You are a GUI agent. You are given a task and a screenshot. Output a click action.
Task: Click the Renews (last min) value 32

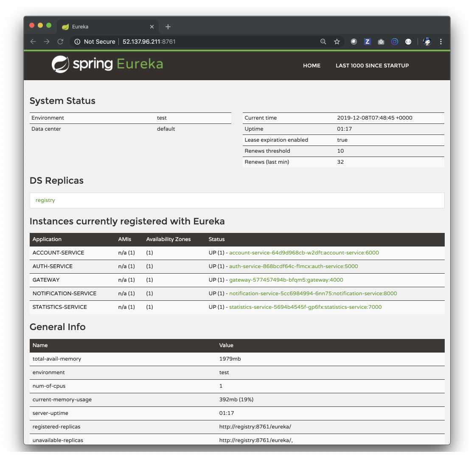[x=340, y=162]
